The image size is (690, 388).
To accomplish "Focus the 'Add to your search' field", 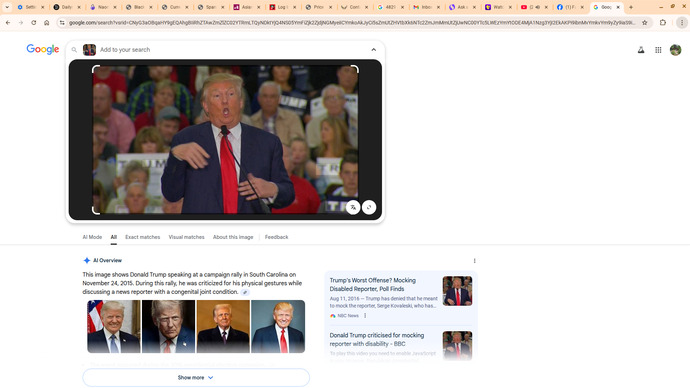I will click(232, 50).
